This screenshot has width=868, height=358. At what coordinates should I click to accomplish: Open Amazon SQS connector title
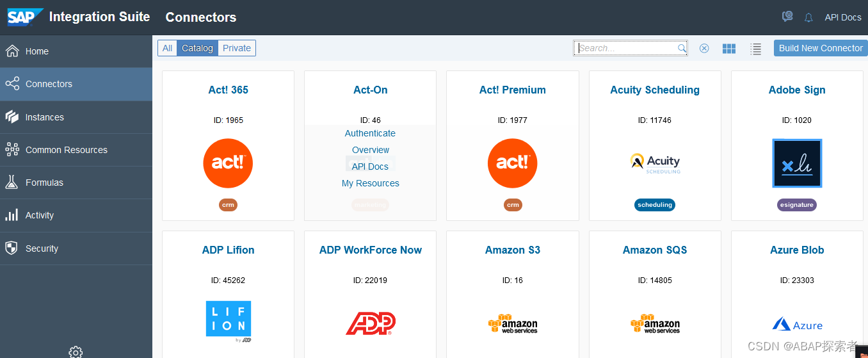655,250
